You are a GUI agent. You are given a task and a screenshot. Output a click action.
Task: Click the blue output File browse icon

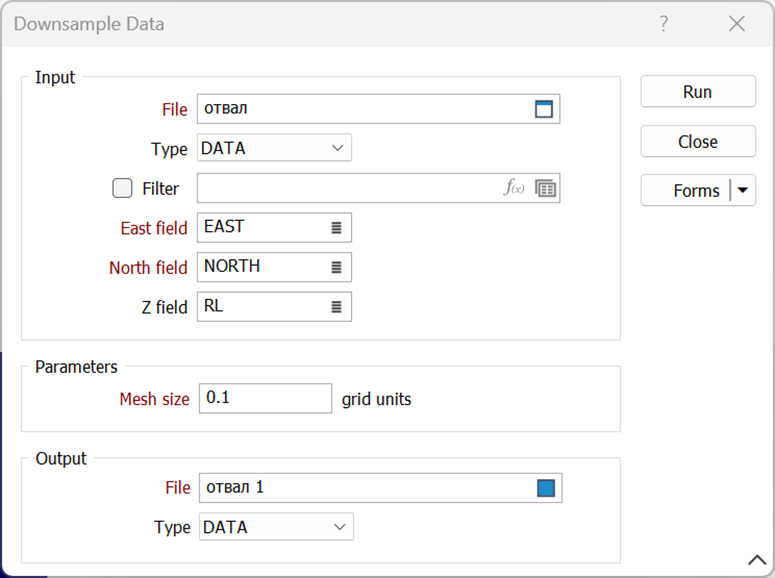(545, 488)
